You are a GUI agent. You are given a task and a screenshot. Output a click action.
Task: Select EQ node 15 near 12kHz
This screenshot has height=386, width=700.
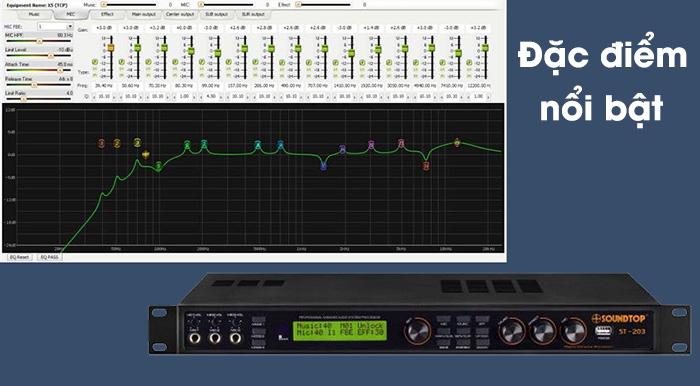click(x=457, y=142)
